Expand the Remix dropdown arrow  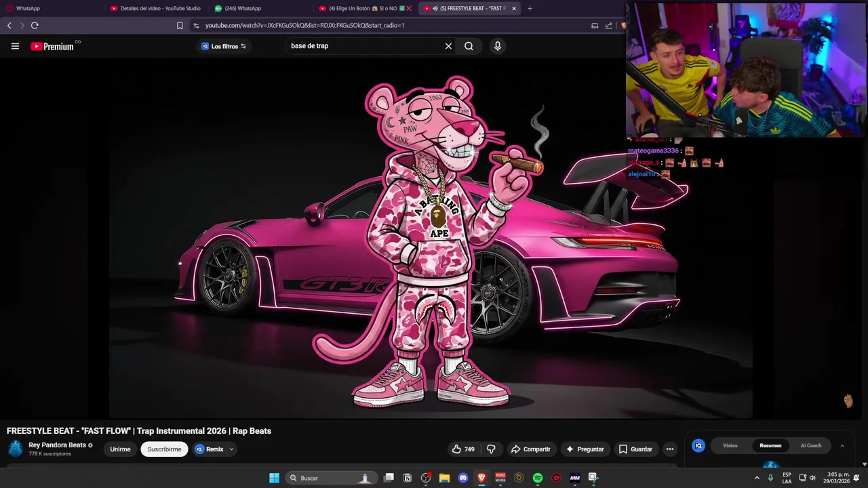[x=231, y=449]
